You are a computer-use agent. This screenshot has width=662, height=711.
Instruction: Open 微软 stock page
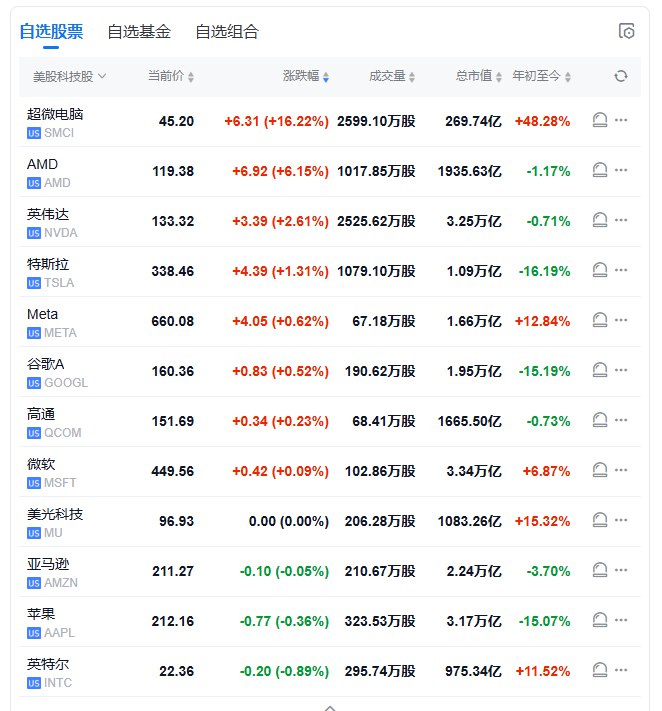pyautogui.click(x=41, y=464)
